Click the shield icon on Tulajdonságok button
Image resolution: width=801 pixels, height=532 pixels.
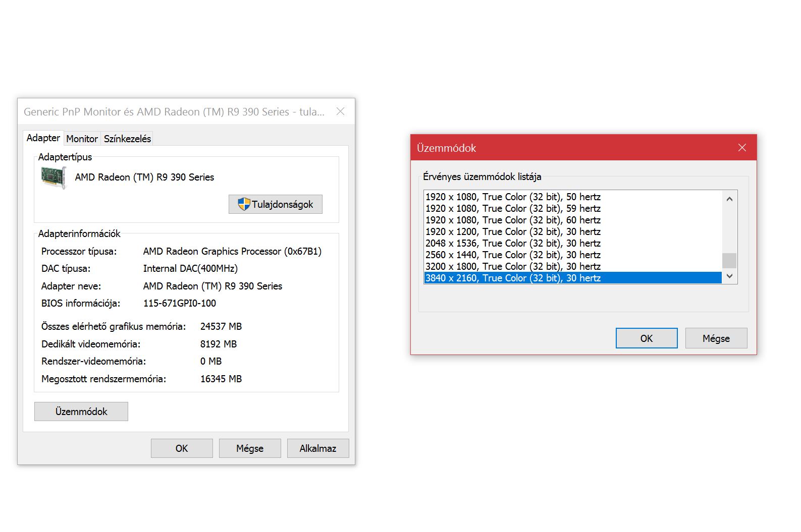coord(244,204)
